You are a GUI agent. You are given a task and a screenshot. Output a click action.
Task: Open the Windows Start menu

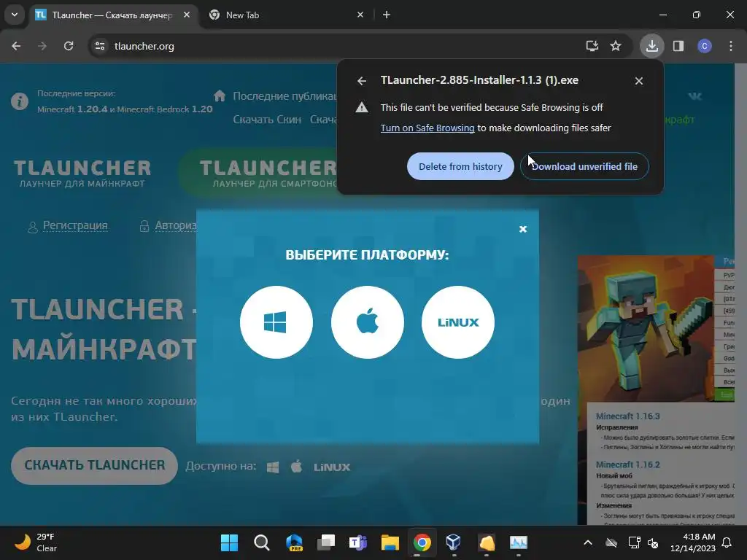(x=229, y=542)
